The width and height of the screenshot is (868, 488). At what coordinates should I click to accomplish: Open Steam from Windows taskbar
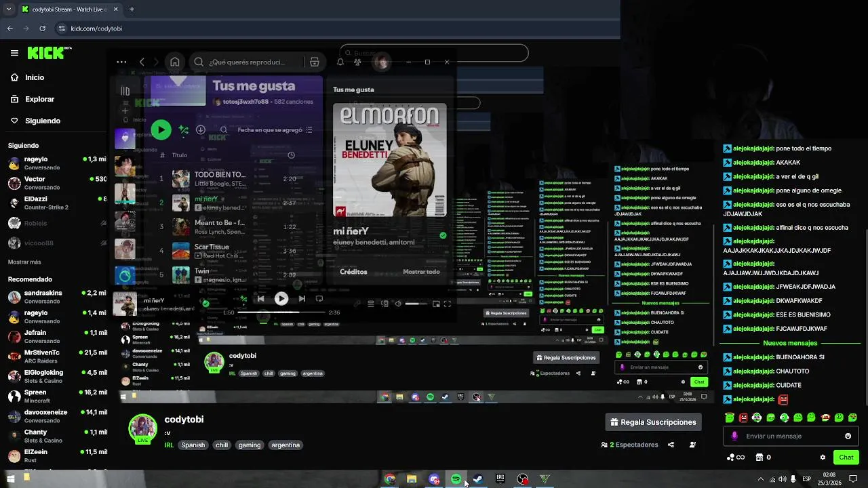pos(478,479)
